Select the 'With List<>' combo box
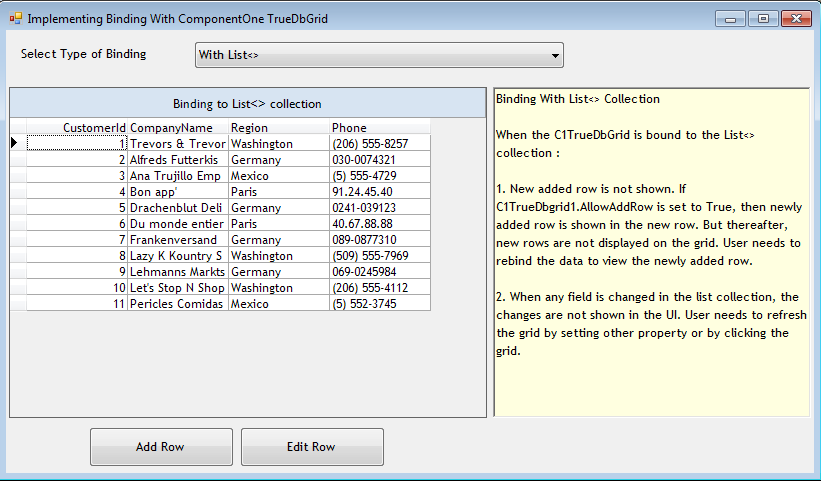821x481 pixels. point(370,55)
